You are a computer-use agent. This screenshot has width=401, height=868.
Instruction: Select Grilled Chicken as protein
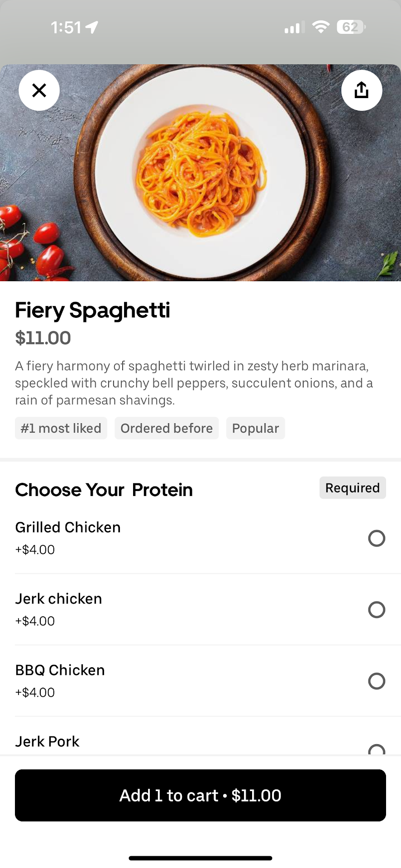[376, 538]
